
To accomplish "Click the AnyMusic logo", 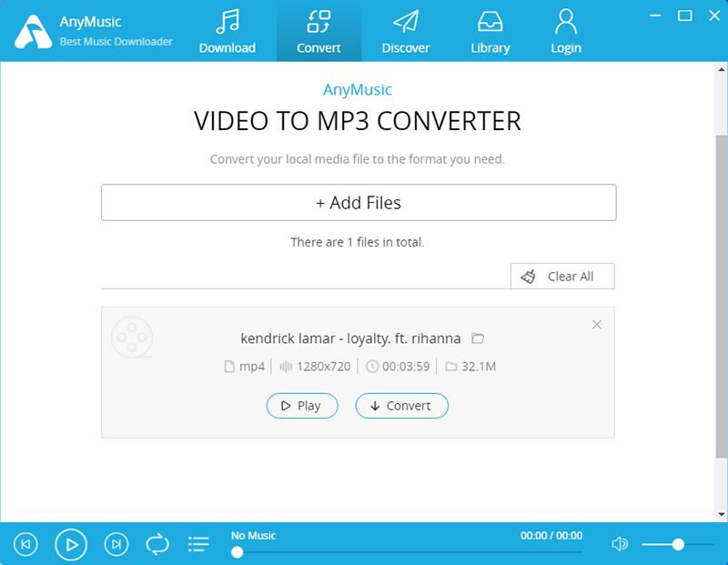I will (30, 30).
